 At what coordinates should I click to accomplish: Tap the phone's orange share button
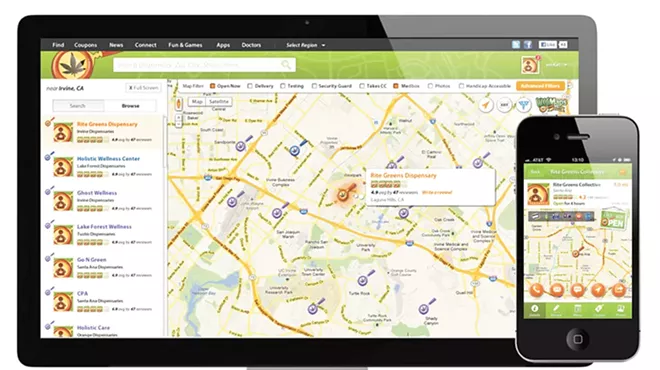(x=619, y=290)
